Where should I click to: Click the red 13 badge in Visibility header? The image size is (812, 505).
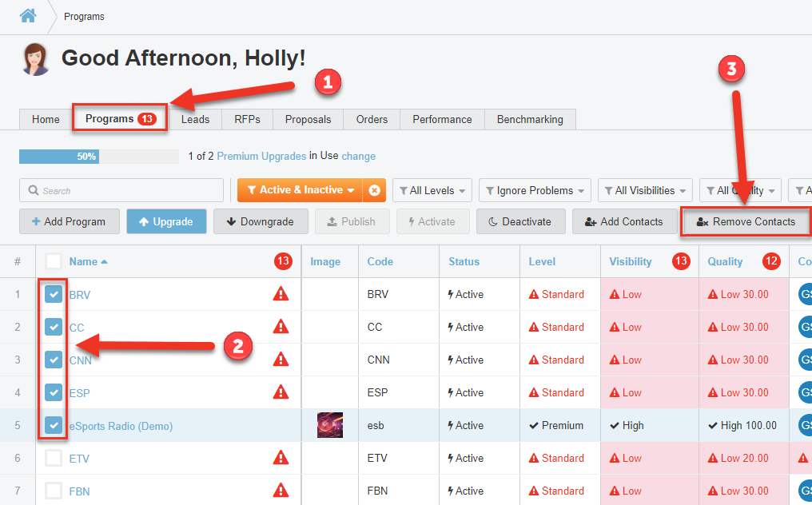[x=681, y=261]
